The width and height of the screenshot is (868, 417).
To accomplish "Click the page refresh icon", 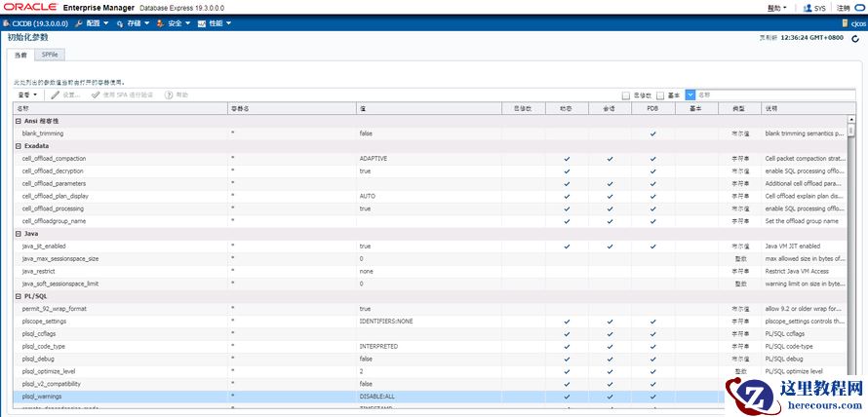I will click(855, 38).
